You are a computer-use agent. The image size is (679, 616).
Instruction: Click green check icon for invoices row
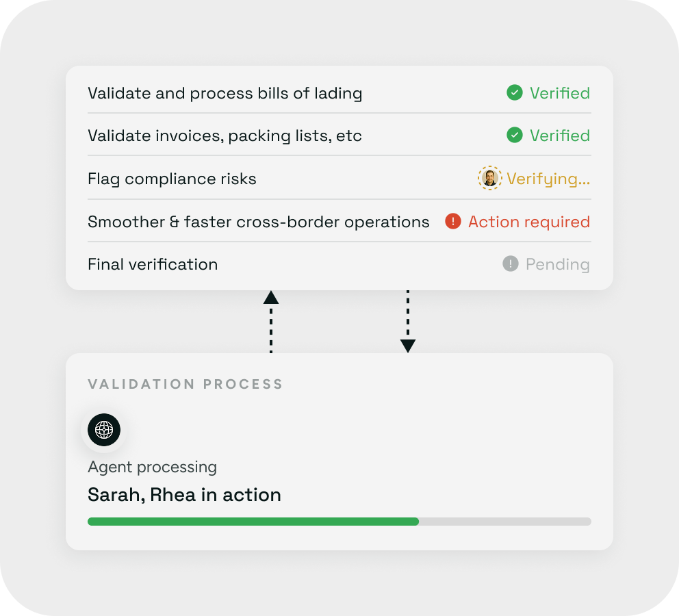[515, 135]
